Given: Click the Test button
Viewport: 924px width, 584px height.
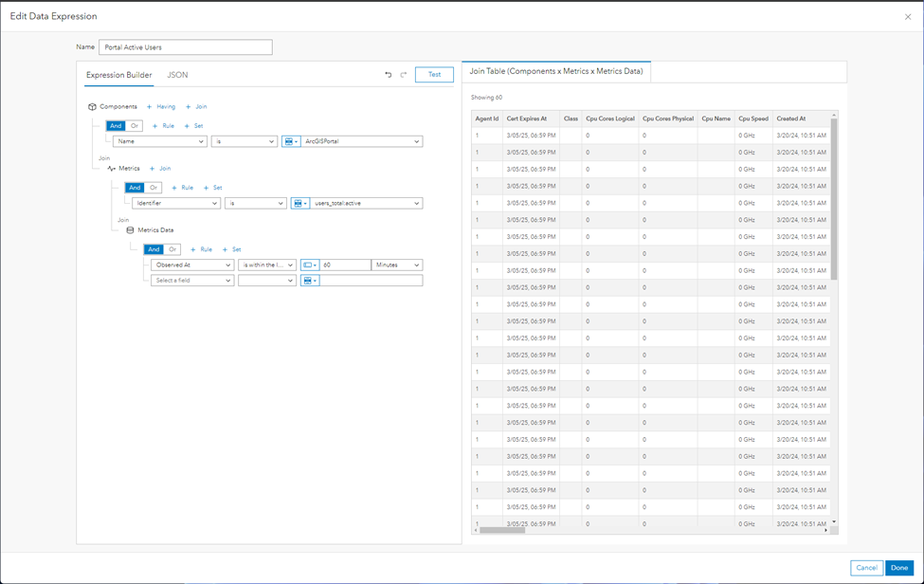Looking at the screenshot, I should pos(434,74).
